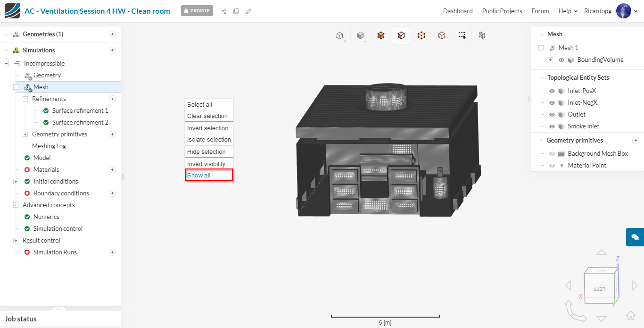
Task: Expand the BoundingVolume node under Mesh 1
Action: pyautogui.click(x=550, y=59)
